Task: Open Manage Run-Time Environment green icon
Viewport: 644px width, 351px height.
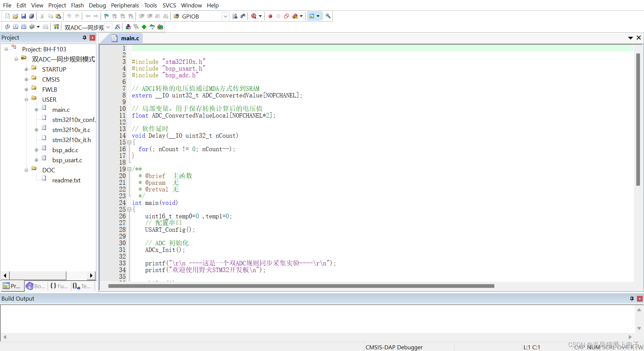Action: [144, 27]
